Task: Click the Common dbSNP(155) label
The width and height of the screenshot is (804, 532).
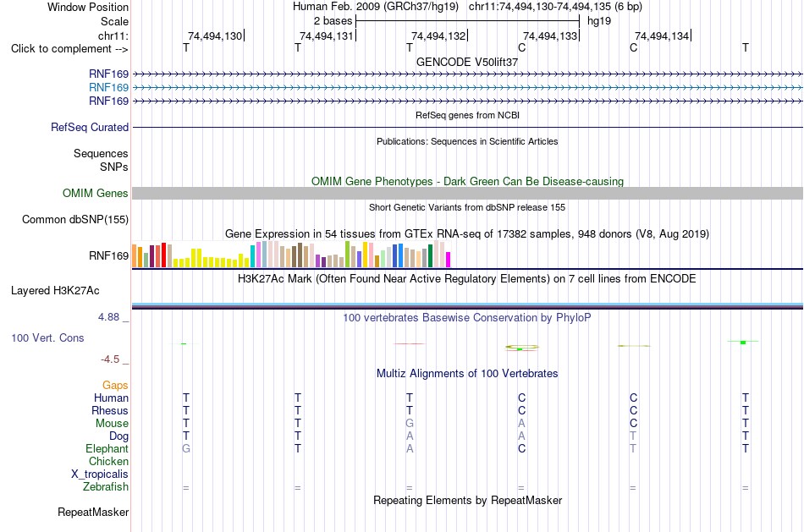Action: coord(75,219)
